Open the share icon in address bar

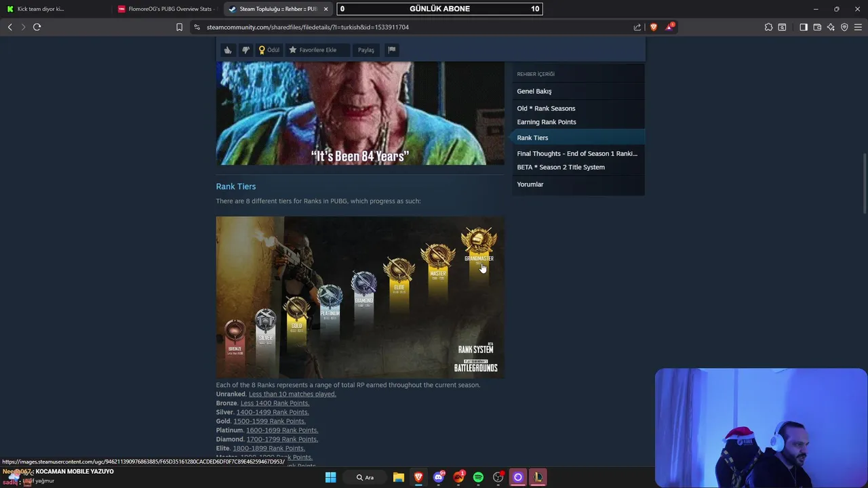pos(637,27)
